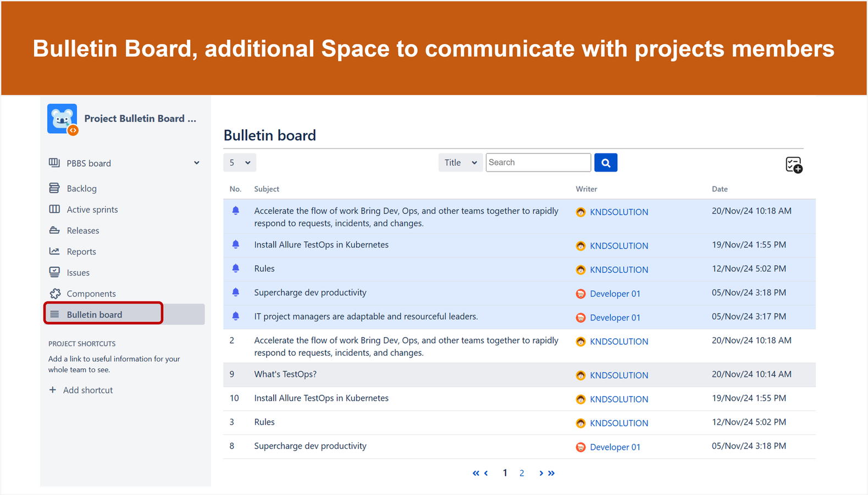Click bell icon on pinned Rules row
The width and height of the screenshot is (868, 495).
tap(236, 268)
